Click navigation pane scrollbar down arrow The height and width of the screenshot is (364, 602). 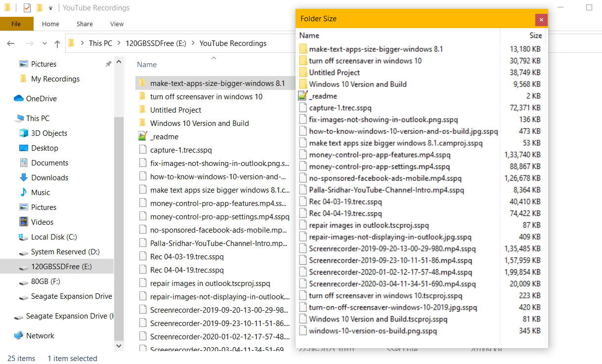[119, 347]
